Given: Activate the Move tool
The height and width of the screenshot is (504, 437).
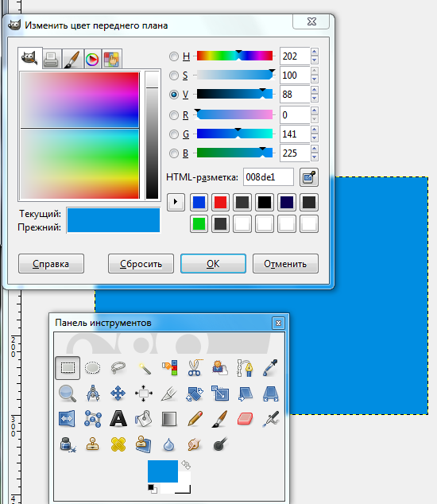Looking at the screenshot, I should click(118, 394).
